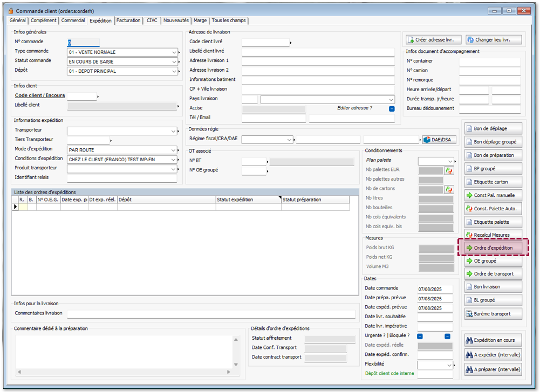
Task: Toggle the Bloquée checkbox
Action: (447, 336)
